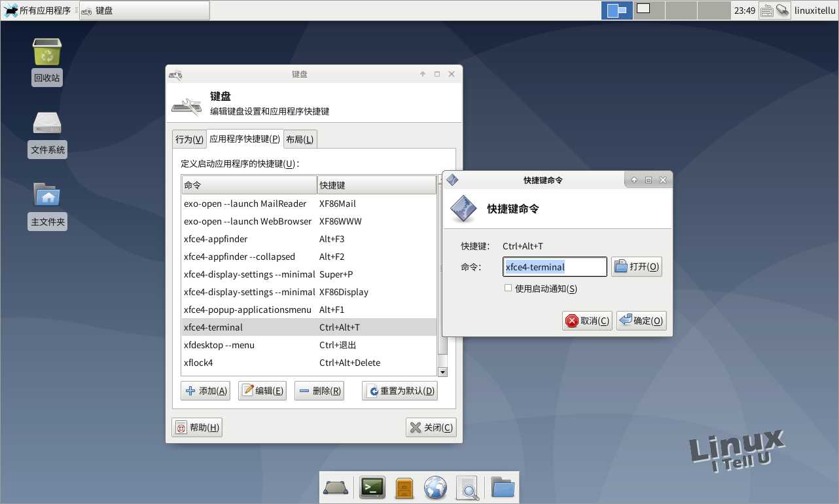The height and width of the screenshot is (504, 839).
Task: Open the 回收站 trash desktop icon
Action: tap(47, 62)
